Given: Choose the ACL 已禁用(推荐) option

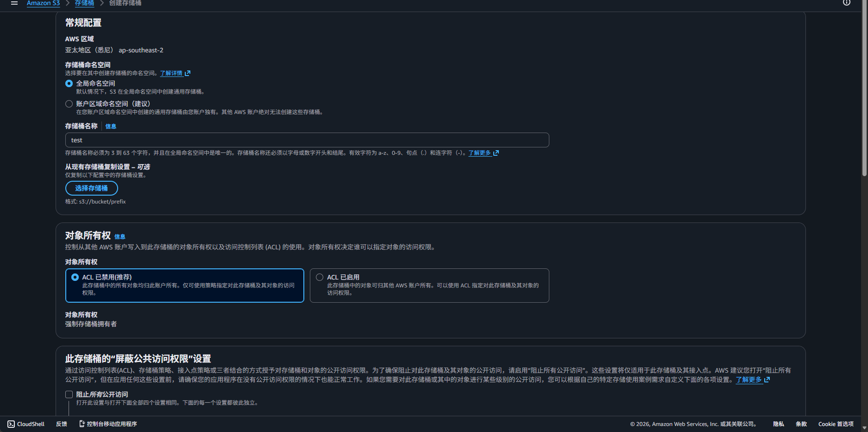Looking at the screenshot, I should [185, 286].
